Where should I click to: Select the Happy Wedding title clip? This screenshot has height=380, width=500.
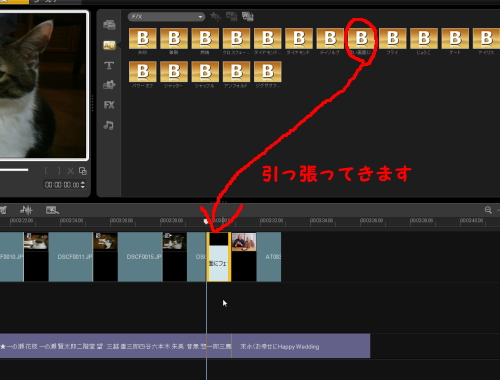pos(301,346)
